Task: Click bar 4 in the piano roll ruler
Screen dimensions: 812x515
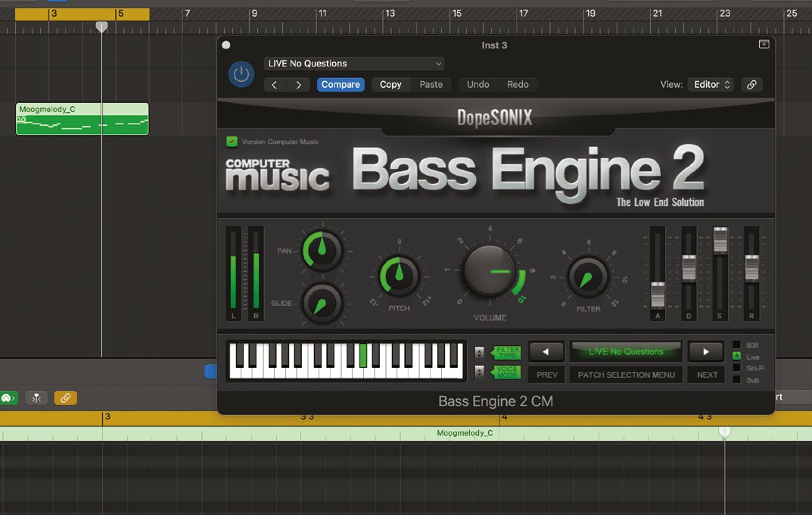Action: pos(505,417)
